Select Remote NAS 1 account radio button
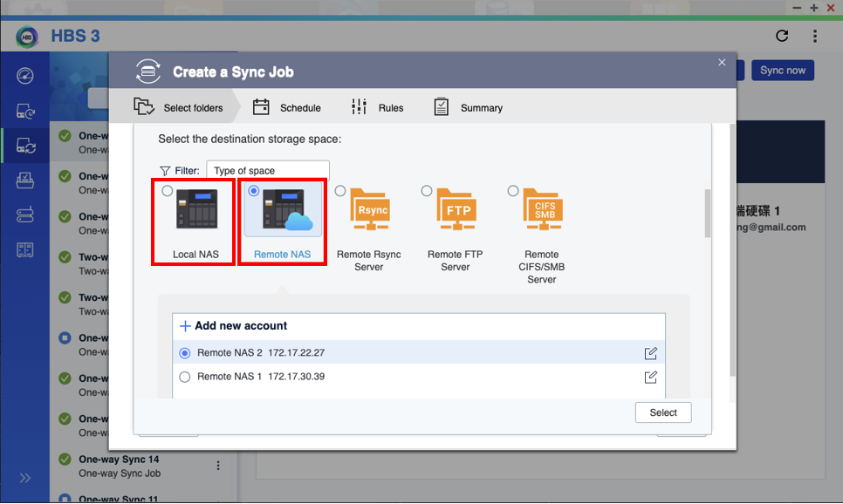The width and height of the screenshot is (843, 504). pos(184,377)
